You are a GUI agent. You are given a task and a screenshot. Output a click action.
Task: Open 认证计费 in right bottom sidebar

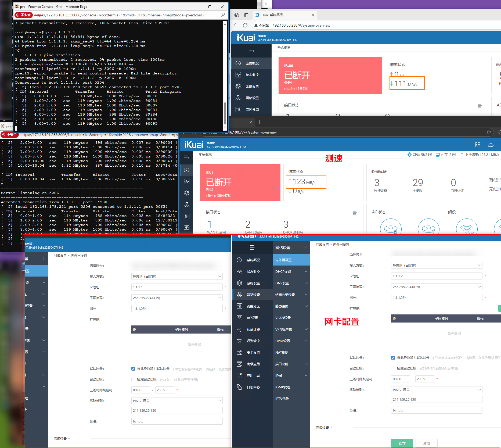(x=253, y=329)
